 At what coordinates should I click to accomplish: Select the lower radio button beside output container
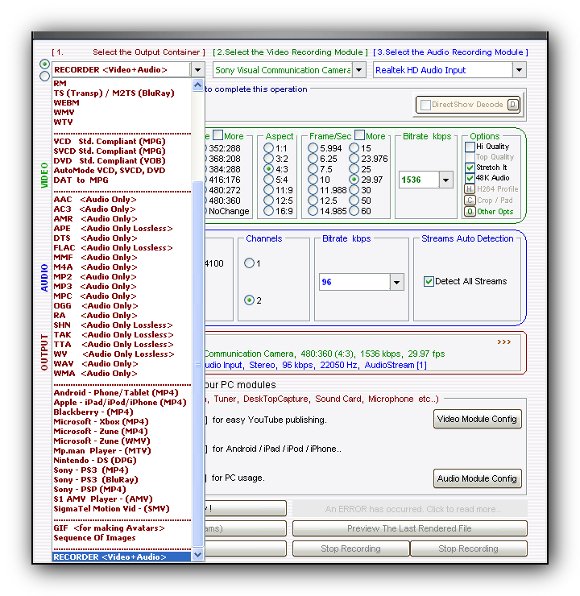tap(44, 76)
